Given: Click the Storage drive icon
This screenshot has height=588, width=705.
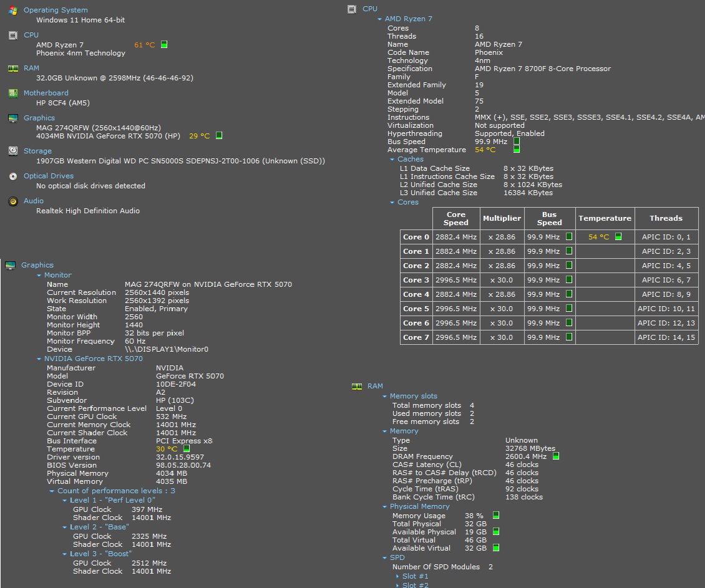Looking at the screenshot, I should (x=13, y=151).
